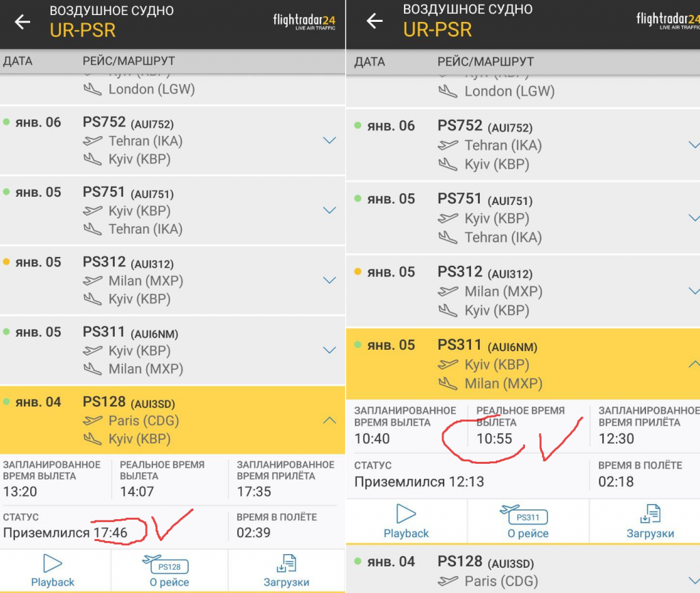Collapse the expanded PS128 row using its chevron
Viewport: 700px width, 593px height.
329,420
